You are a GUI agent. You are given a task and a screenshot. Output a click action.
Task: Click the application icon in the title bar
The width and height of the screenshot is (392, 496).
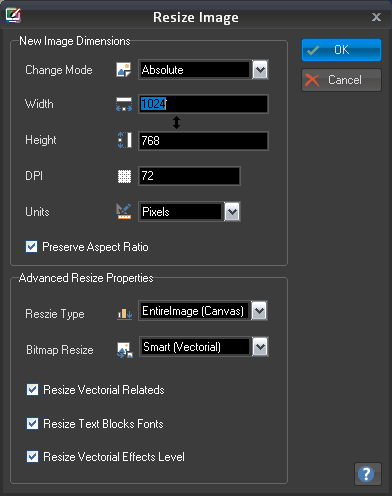[x=13, y=16]
